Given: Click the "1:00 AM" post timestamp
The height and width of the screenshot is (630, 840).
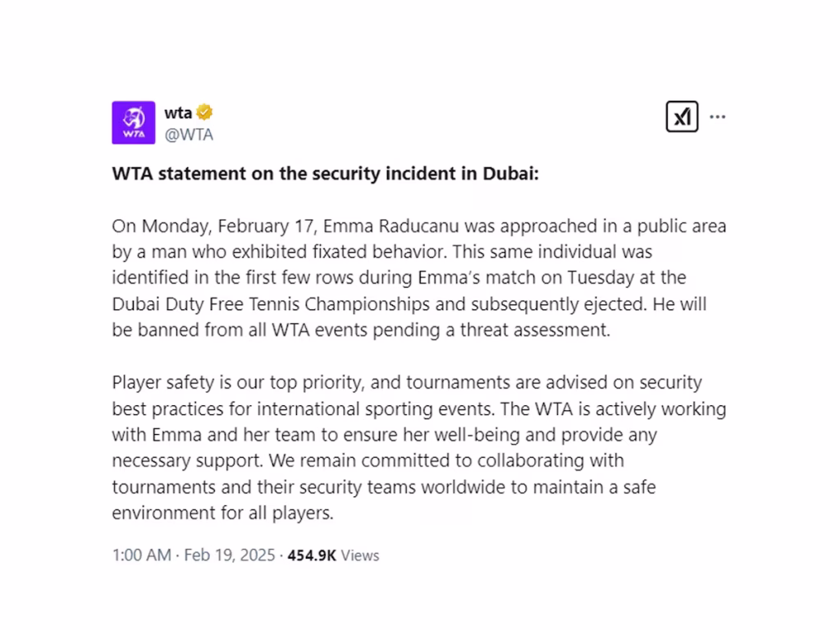Looking at the screenshot, I should pyautogui.click(x=141, y=555).
